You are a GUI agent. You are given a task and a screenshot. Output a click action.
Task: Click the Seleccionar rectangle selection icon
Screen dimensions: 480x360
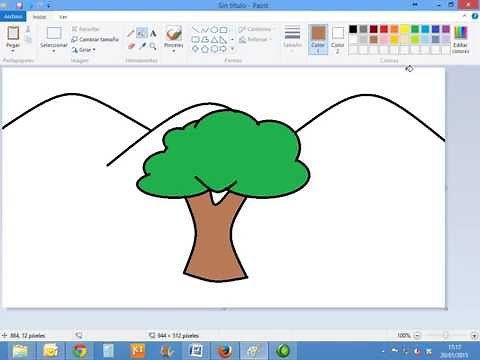tap(54, 33)
